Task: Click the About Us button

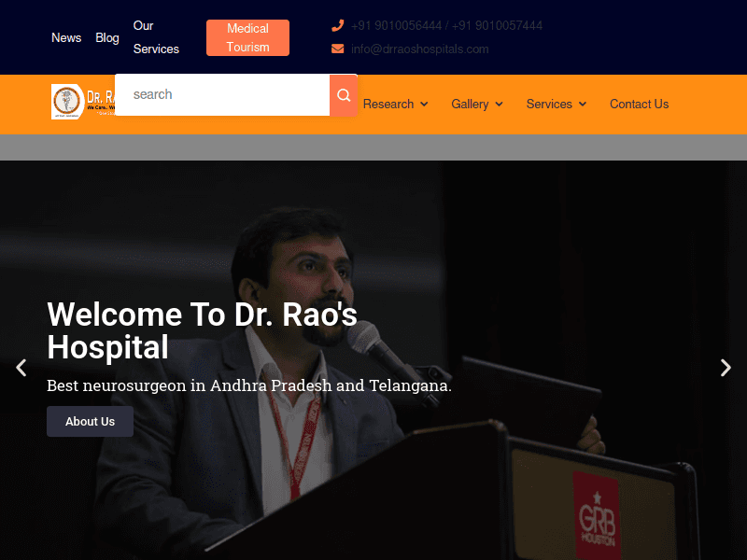Action: (x=90, y=421)
